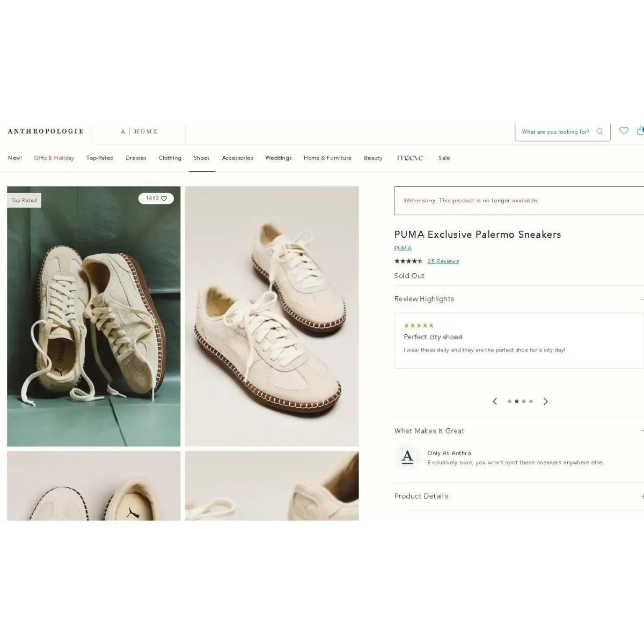Expand the Product Details section

(x=642, y=496)
